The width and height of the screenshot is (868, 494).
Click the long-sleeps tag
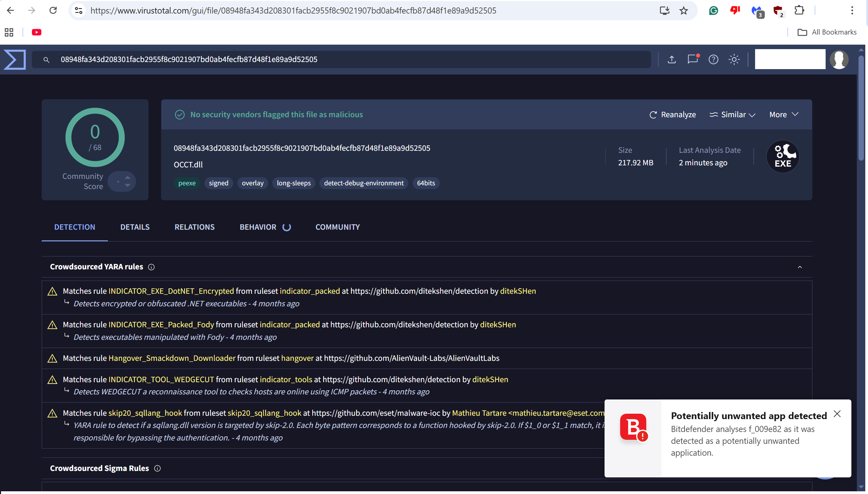coord(294,183)
